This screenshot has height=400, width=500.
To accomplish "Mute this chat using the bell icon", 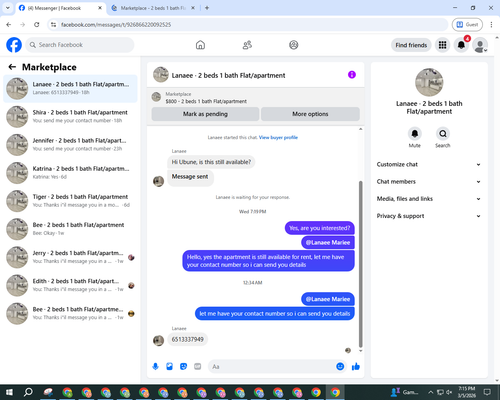I will click(x=415, y=134).
